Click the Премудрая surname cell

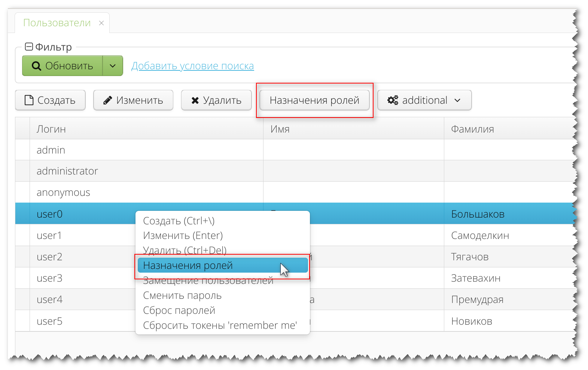(509, 299)
